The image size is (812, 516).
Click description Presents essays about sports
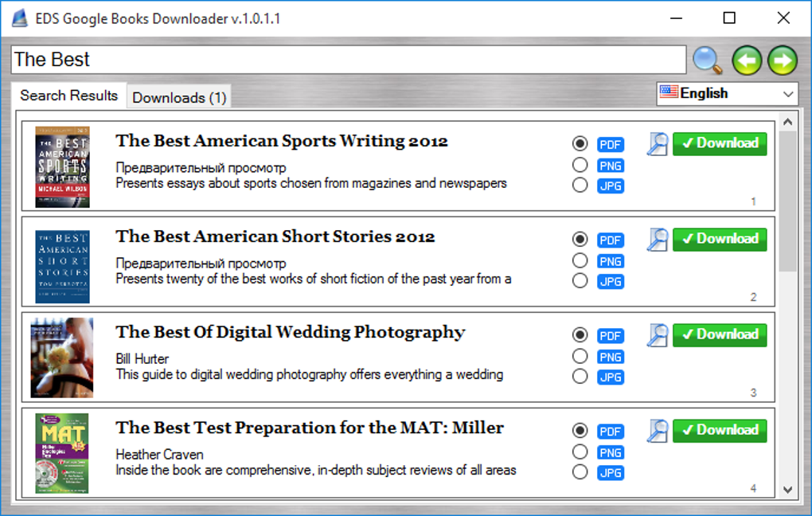(311, 183)
